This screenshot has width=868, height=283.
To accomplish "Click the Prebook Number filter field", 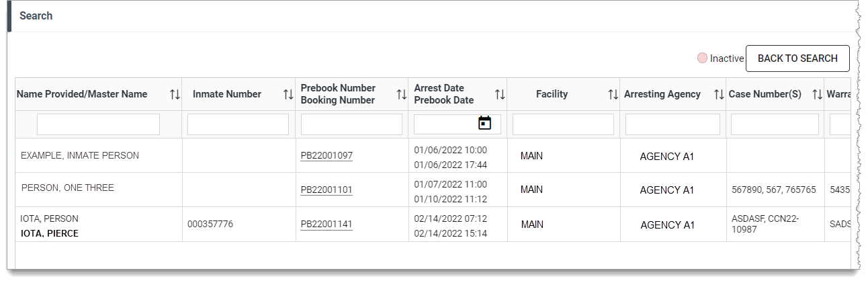I will coord(351,124).
